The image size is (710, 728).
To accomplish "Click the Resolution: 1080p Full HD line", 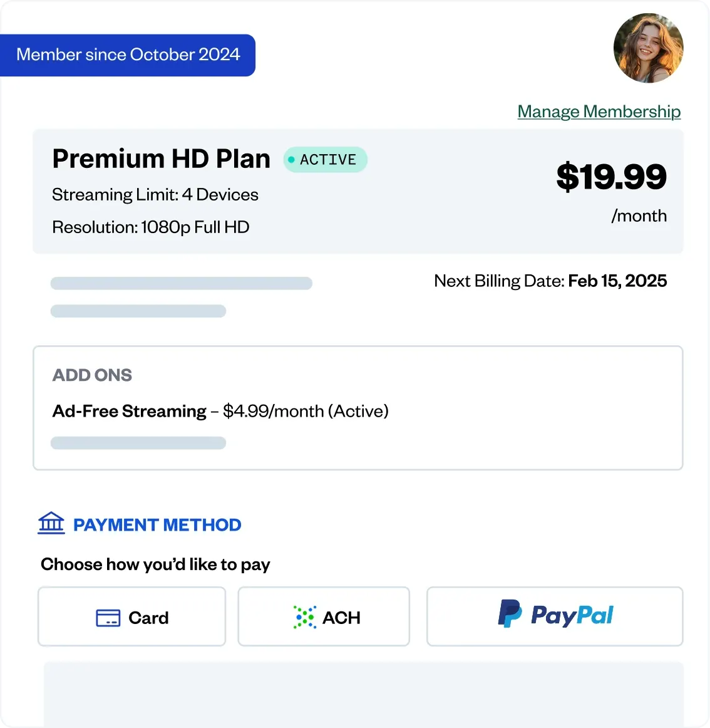I will [150, 227].
